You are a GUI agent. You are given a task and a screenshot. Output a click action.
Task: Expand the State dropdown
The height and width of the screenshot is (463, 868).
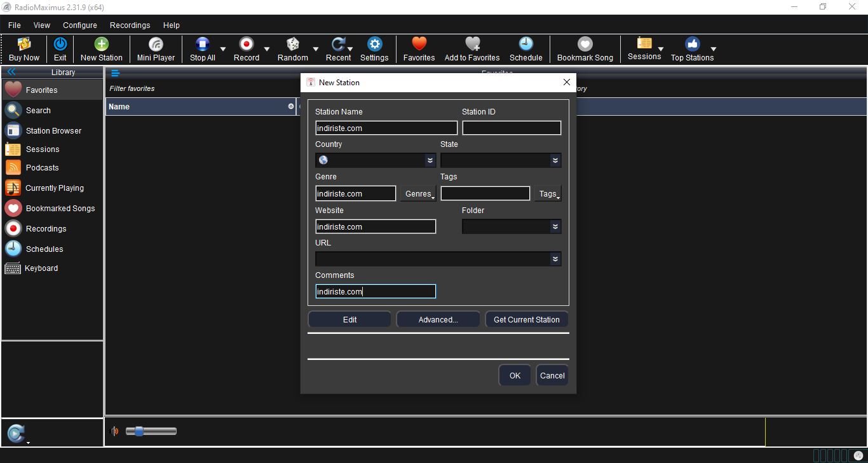pyautogui.click(x=555, y=160)
